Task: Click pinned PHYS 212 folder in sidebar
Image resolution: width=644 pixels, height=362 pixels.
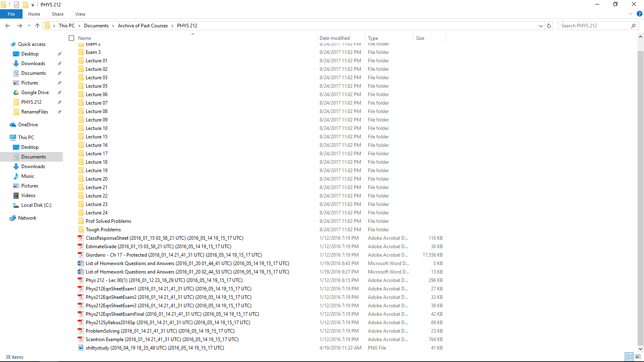Action: point(31,102)
